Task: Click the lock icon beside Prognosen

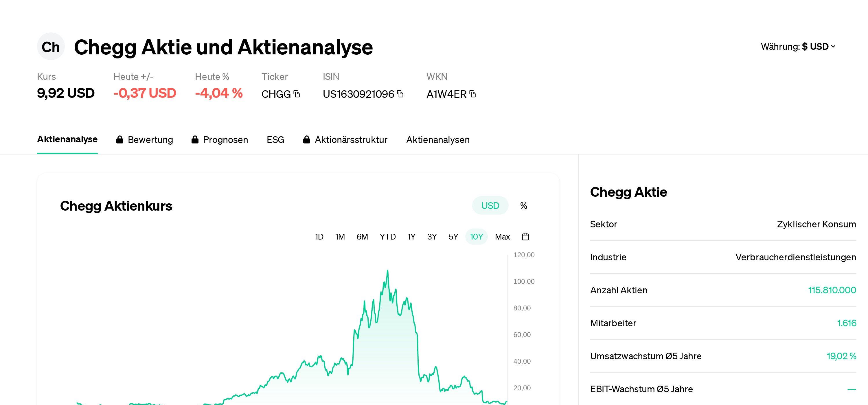Action: coord(195,139)
